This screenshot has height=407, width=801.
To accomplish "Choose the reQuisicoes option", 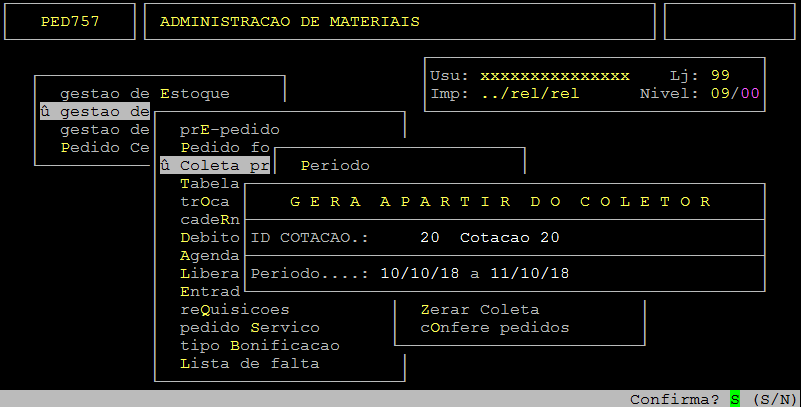I will [234, 309].
